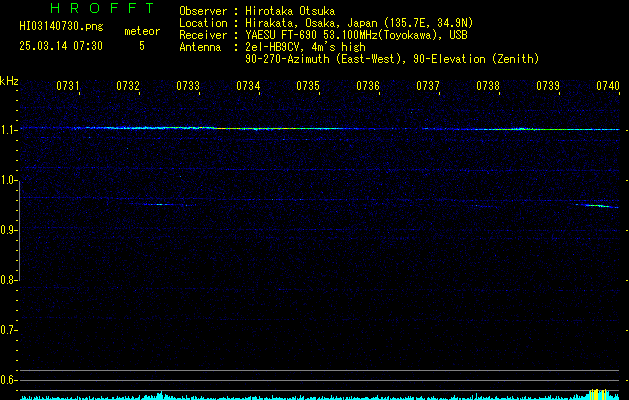
Task: Click the gray vertical range bar beside the axis
Action: click(19, 231)
